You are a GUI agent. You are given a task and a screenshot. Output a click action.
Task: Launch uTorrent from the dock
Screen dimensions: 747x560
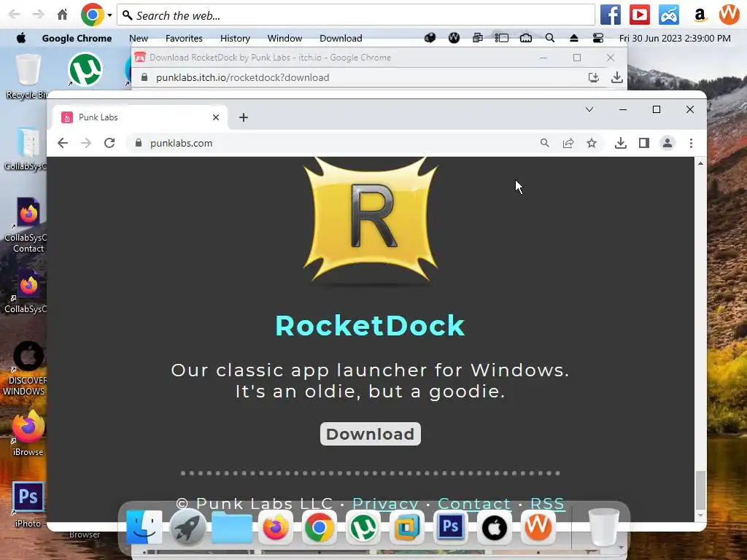(x=363, y=527)
